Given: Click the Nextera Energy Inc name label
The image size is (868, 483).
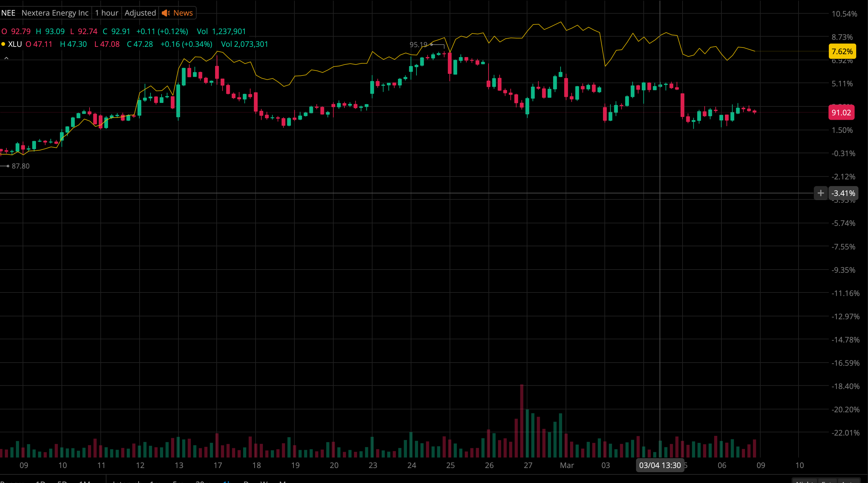Looking at the screenshot, I should click(55, 13).
